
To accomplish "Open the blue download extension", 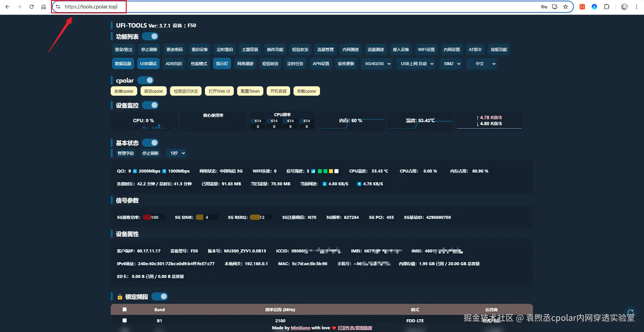I will point(594,7).
